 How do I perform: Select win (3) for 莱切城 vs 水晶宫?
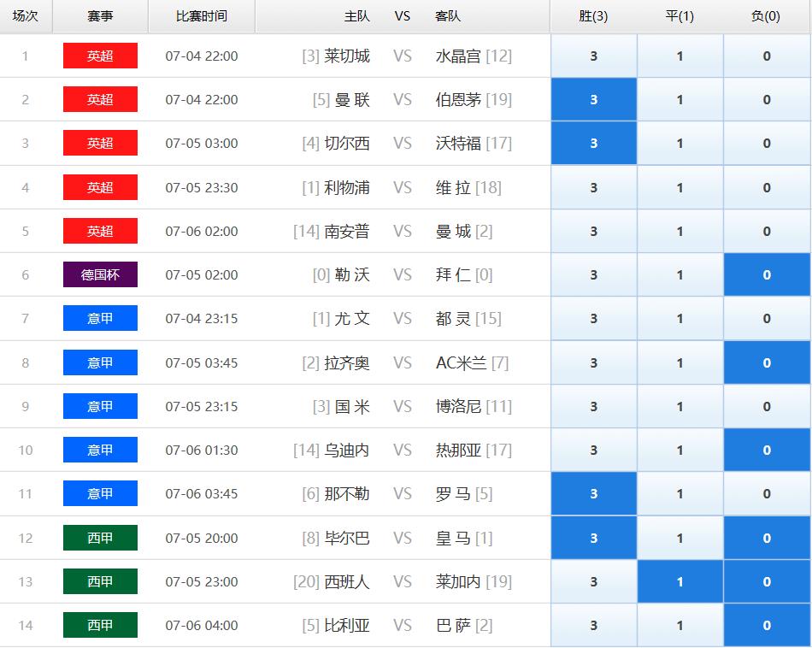pos(593,56)
